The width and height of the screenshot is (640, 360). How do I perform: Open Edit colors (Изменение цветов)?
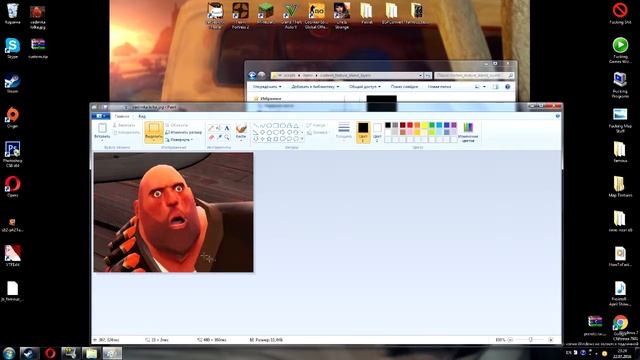468,133
